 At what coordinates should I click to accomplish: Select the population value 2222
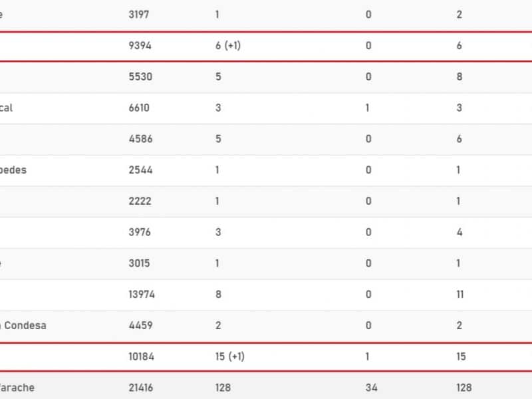(x=140, y=201)
